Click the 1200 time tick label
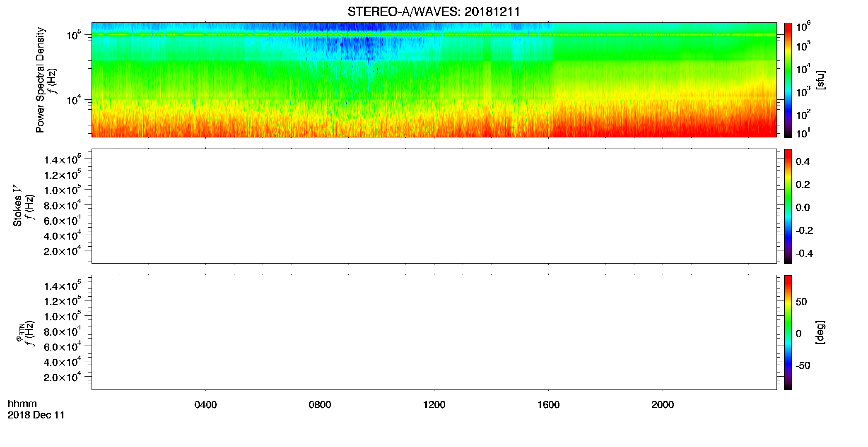Image resolution: width=868 pixels, height=447 pixels. (434, 405)
